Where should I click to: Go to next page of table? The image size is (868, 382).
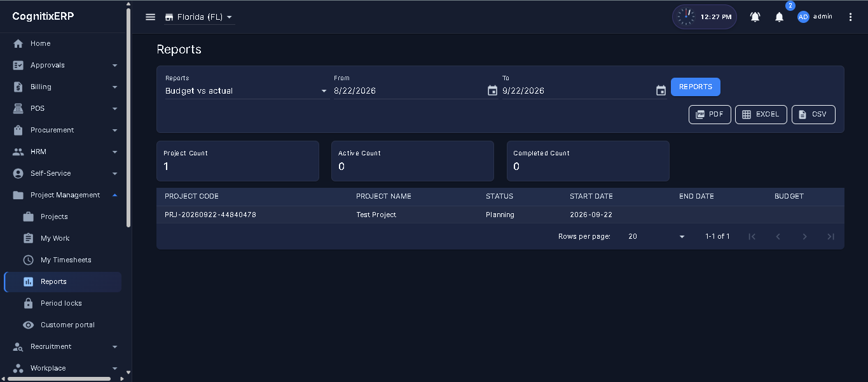[805, 236]
